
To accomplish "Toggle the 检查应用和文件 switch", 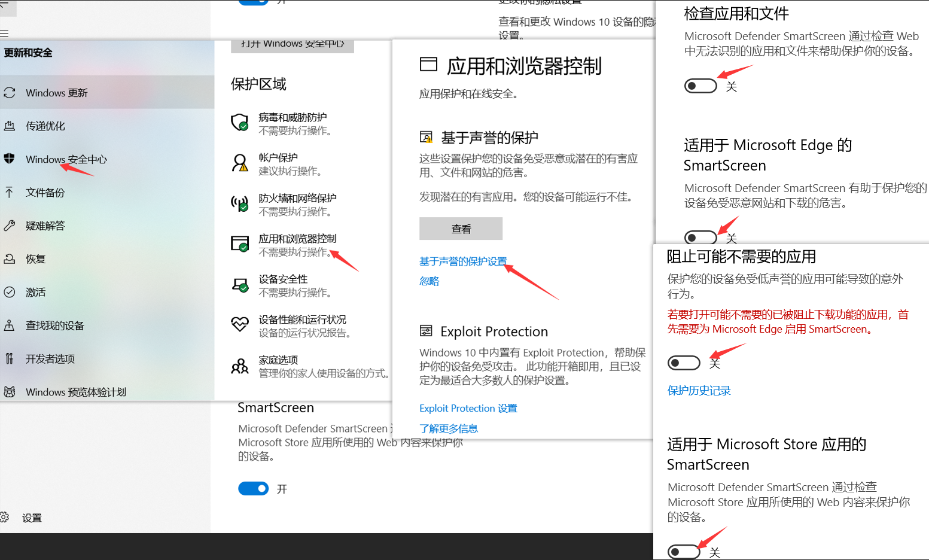I will 700,86.
